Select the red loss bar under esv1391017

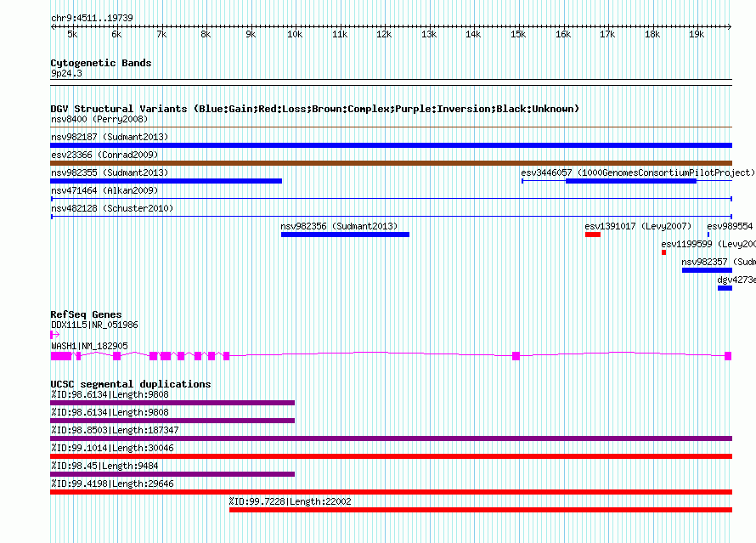pyautogui.click(x=593, y=235)
